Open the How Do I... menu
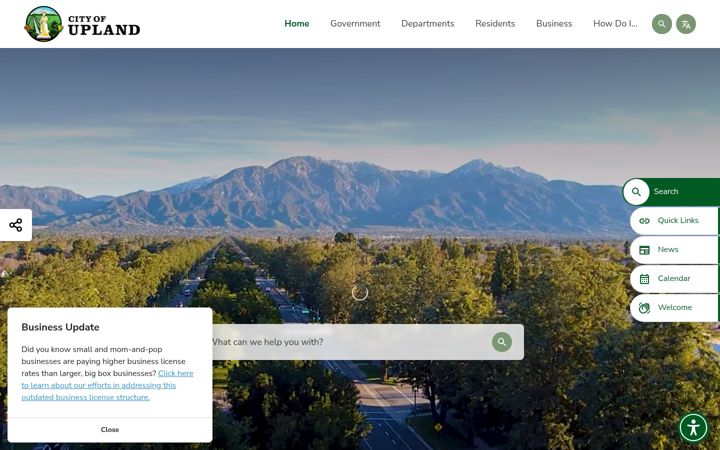The width and height of the screenshot is (720, 450). point(615,24)
